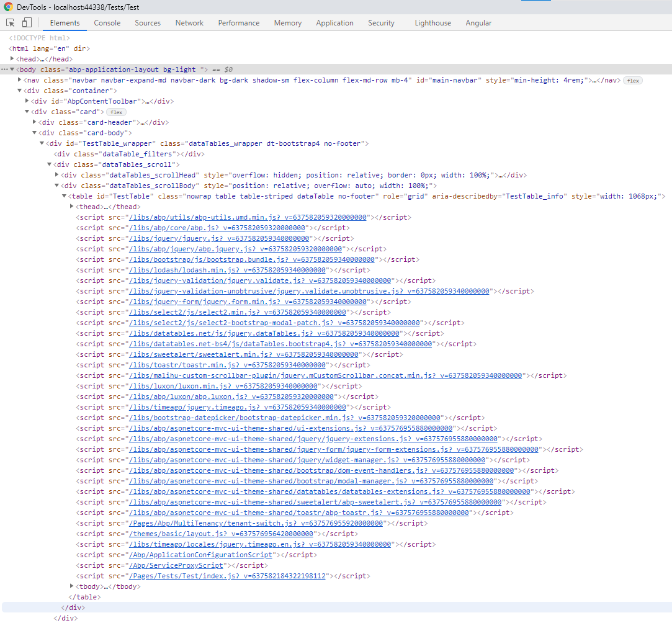The image size is (672, 623).
Task: Expand the tbody element
Action: click(71, 586)
